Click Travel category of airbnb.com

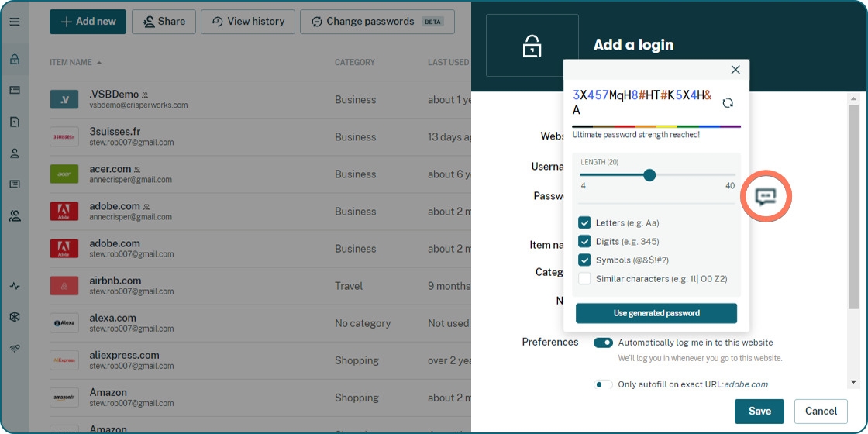click(x=349, y=286)
